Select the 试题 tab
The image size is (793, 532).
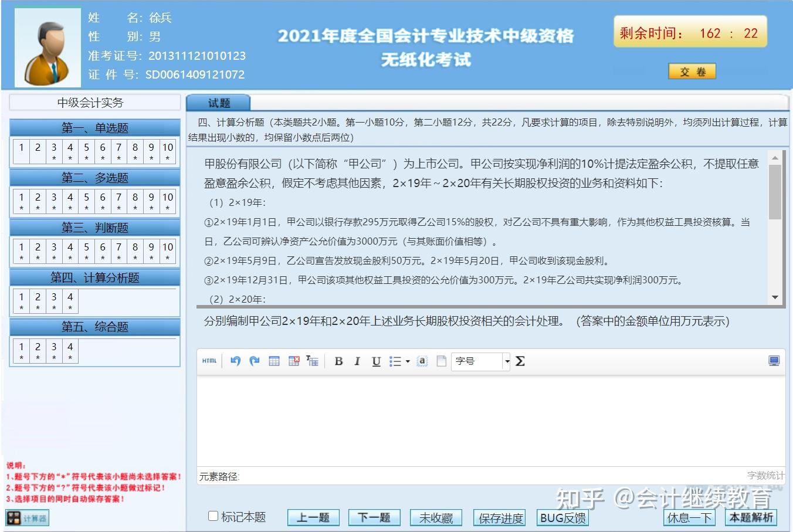click(x=219, y=103)
